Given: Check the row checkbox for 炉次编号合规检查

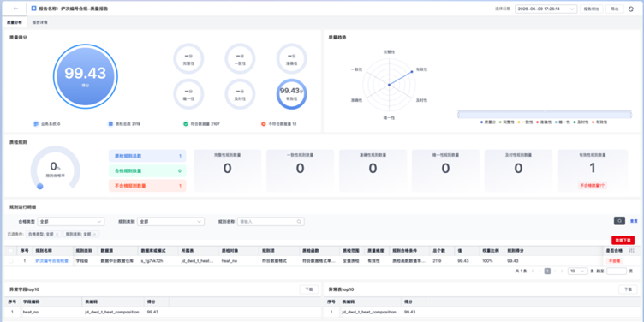Looking at the screenshot, I should (x=10, y=261).
